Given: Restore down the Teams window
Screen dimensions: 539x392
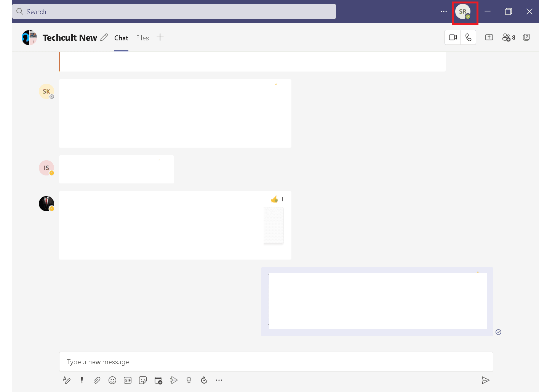Looking at the screenshot, I should click(508, 11).
